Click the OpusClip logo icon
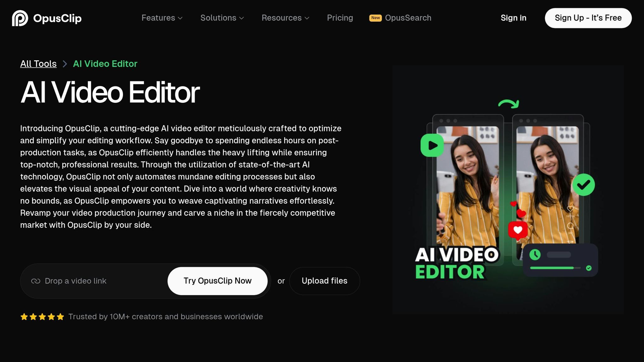 [20, 18]
